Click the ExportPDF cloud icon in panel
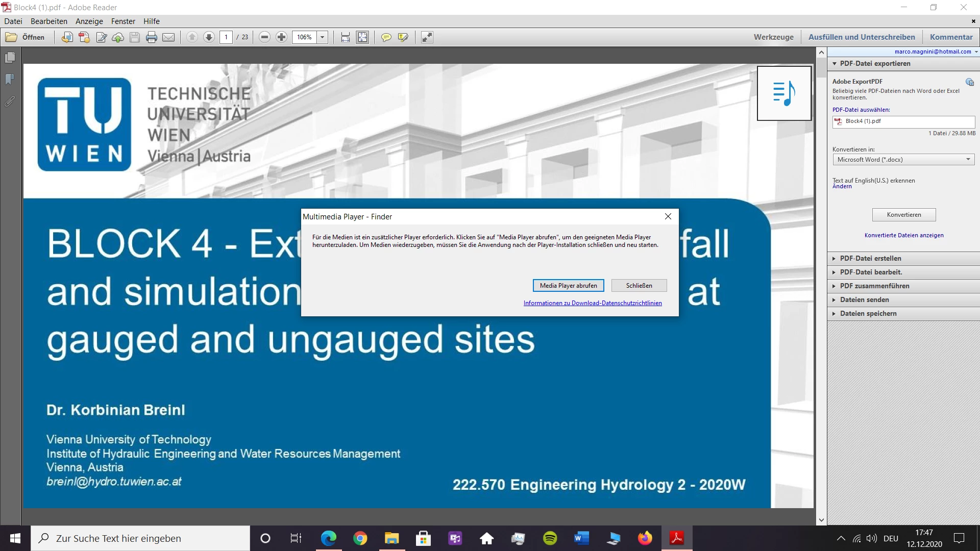980x551 pixels. click(x=970, y=82)
